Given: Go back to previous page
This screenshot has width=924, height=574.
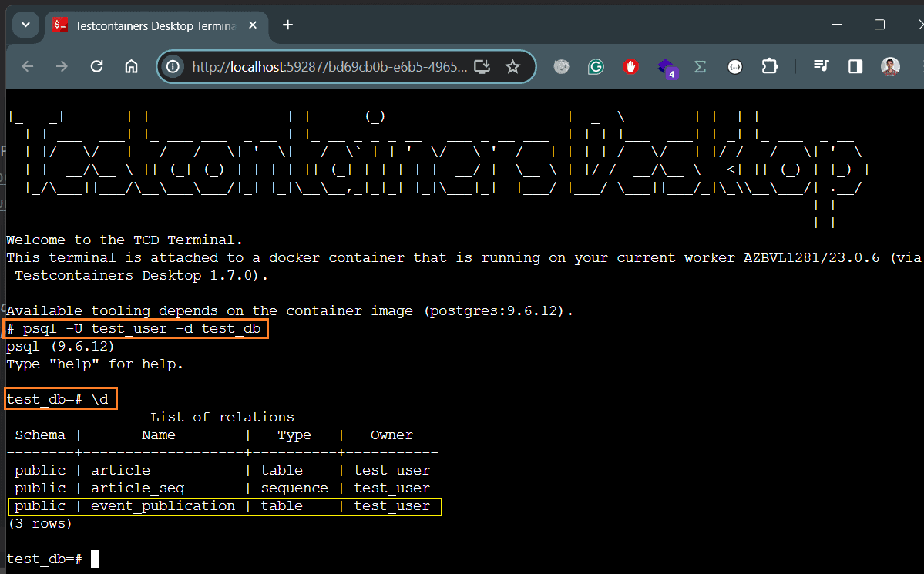Looking at the screenshot, I should point(28,66).
